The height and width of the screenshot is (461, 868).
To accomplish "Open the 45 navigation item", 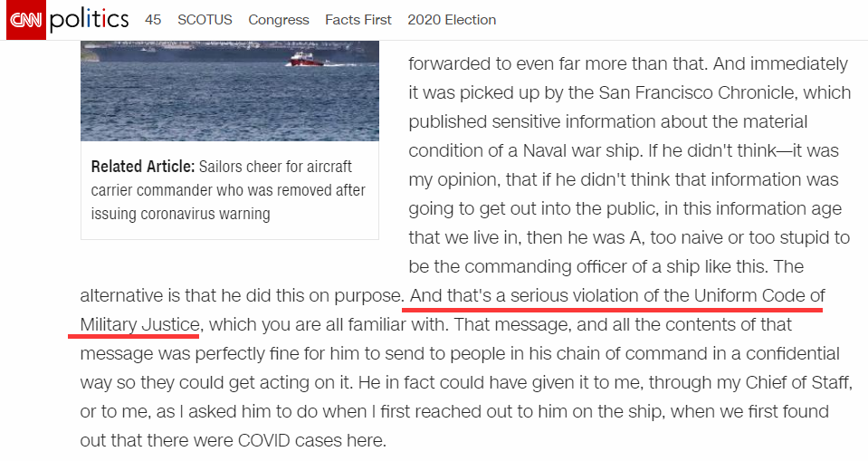I will 153,20.
